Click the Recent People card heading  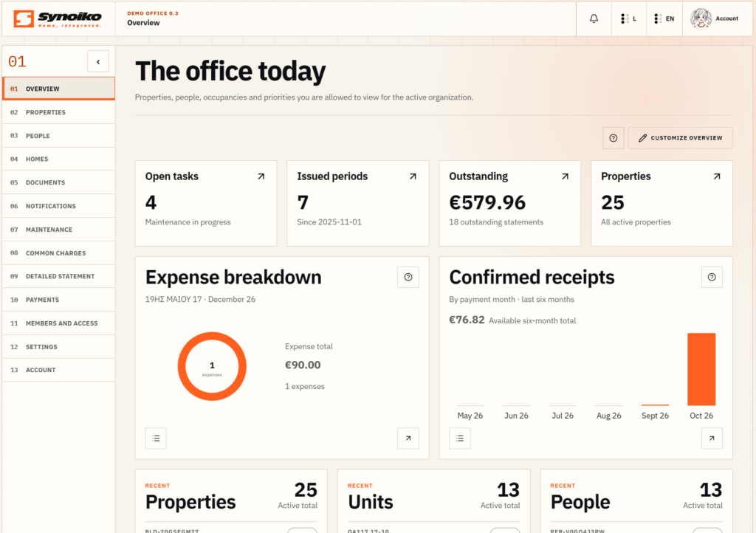pyautogui.click(x=580, y=502)
